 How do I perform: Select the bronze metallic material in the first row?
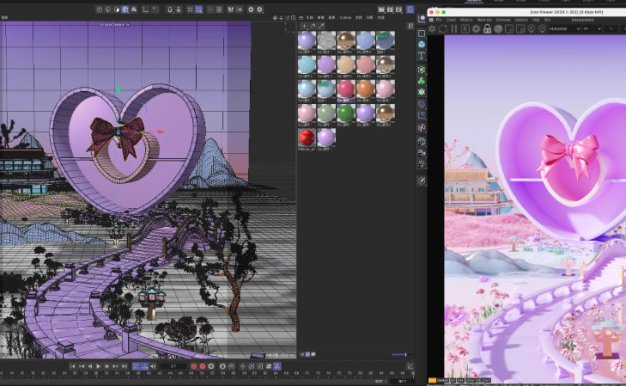(x=346, y=41)
